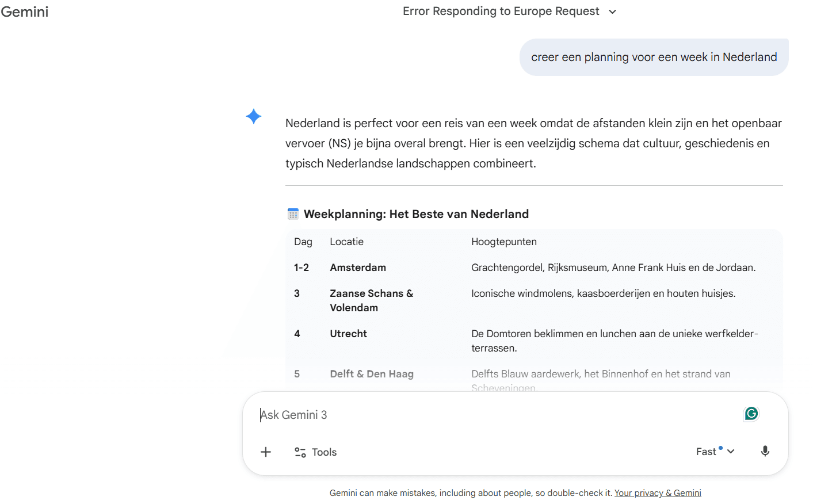Click the Utrecht location cell
The image size is (813, 504).
coord(348,334)
